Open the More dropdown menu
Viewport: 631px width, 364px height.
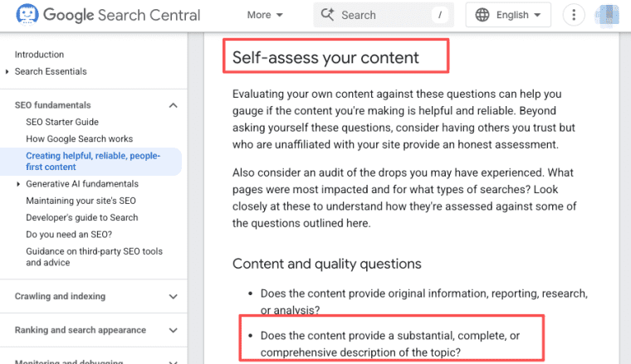point(265,15)
